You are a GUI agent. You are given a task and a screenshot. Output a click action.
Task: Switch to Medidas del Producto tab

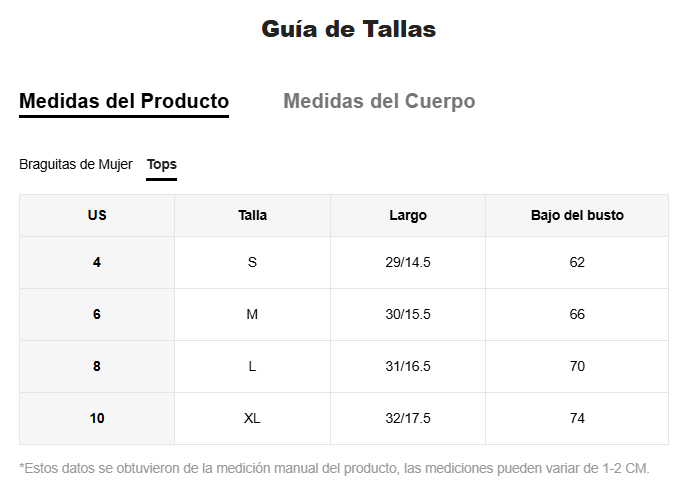coord(124,101)
